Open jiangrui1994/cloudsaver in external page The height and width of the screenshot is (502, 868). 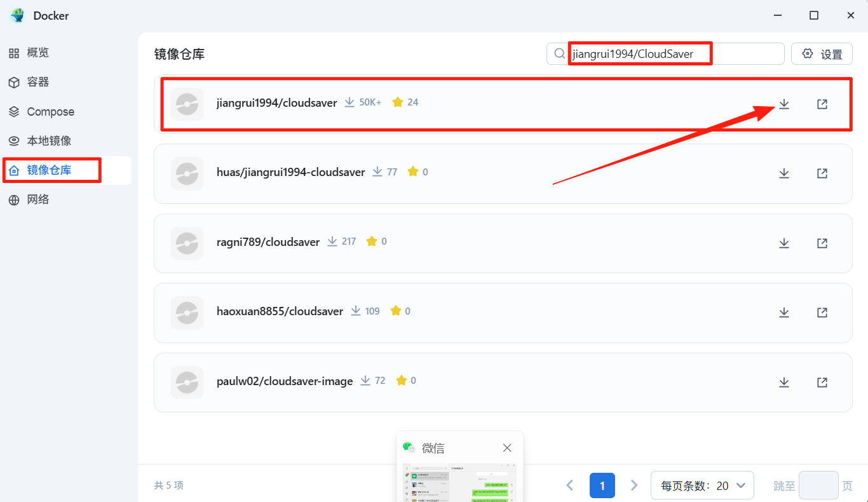(x=822, y=104)
